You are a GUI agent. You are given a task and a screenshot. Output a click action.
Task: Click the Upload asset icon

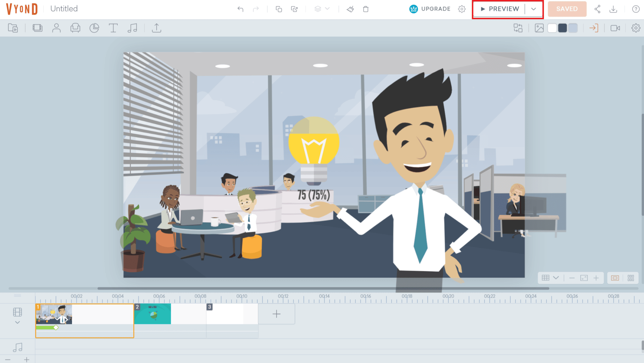pos(156,28)
